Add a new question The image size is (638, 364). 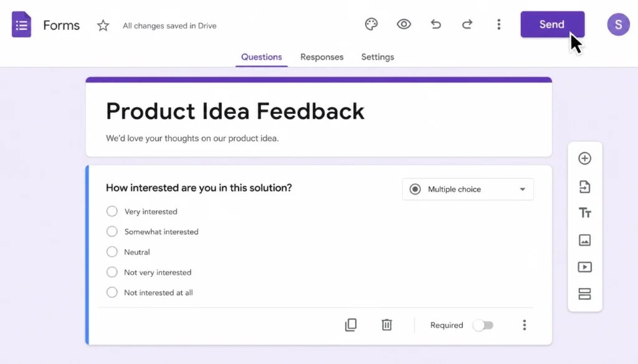(x=584, y=159)
